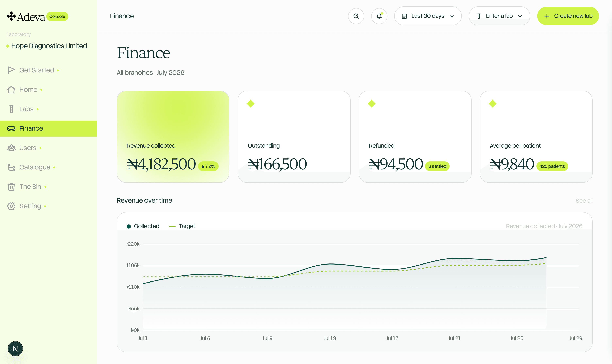Click the ₦4,182,500 revenue amount
Image resolution: width=612 pixels, height=364 pixels.
click(161, 164)
